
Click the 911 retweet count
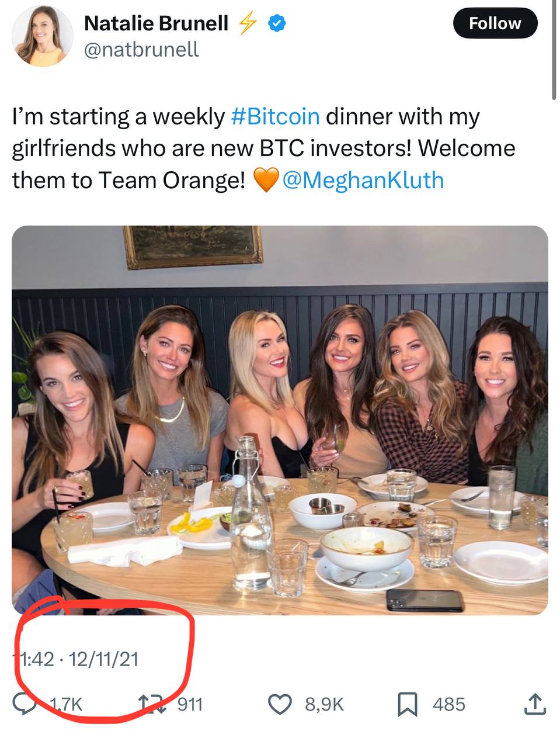tap(190, 704)
